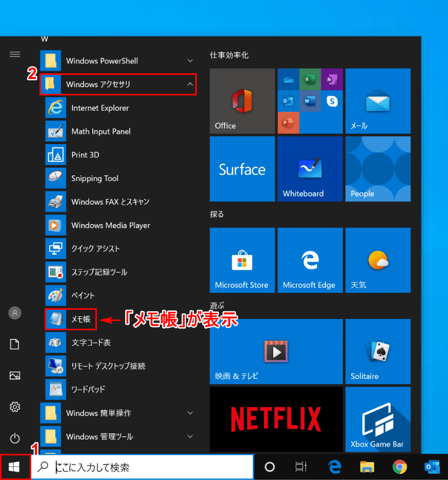This screenshot has height=480, width=448.
Task: Open the Pictures folder from Start sidebar
Action: pyautogui.click(x=15, y=375)
